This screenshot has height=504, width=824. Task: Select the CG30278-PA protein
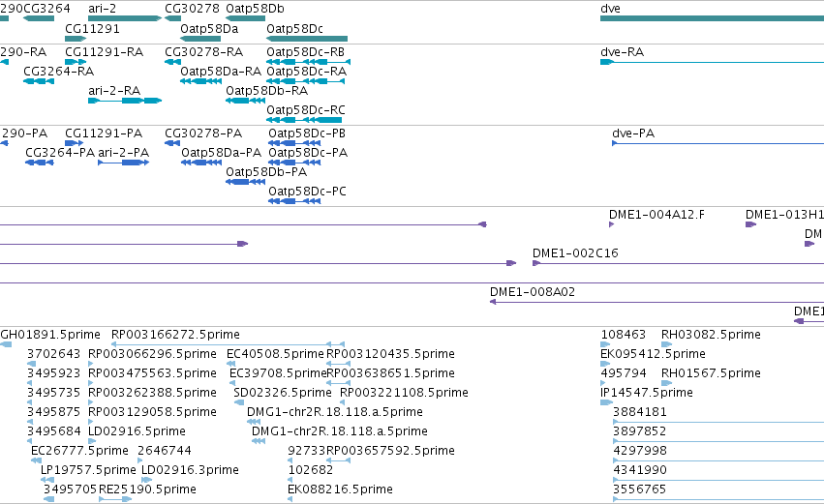click(203, 133)
